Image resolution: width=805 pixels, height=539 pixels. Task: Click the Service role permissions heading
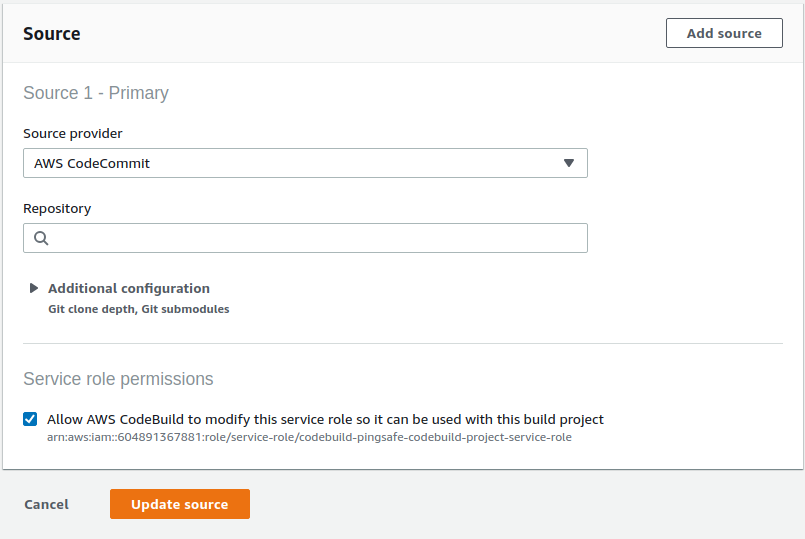pos(118,379)
